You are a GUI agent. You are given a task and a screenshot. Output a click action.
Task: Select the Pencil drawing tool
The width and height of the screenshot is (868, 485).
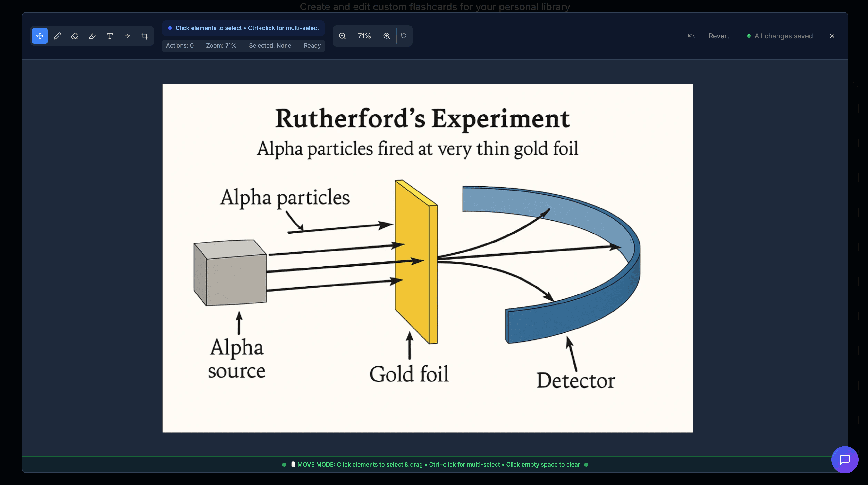[x=57, y=36]
